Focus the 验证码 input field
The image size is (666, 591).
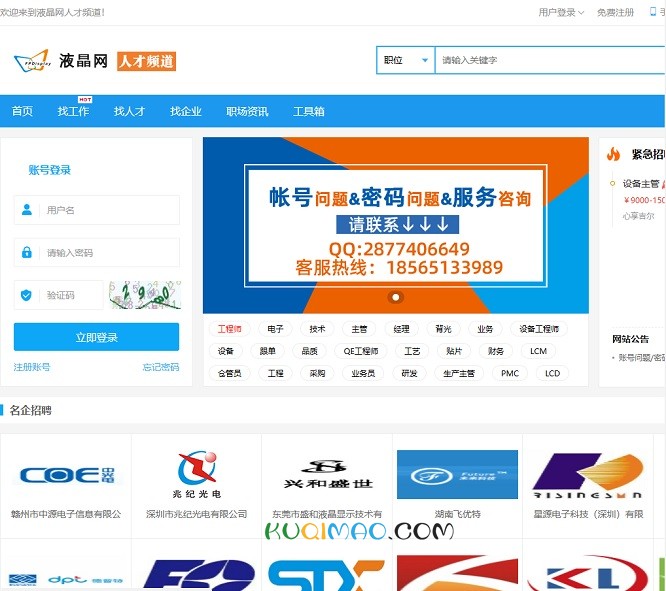59,295
